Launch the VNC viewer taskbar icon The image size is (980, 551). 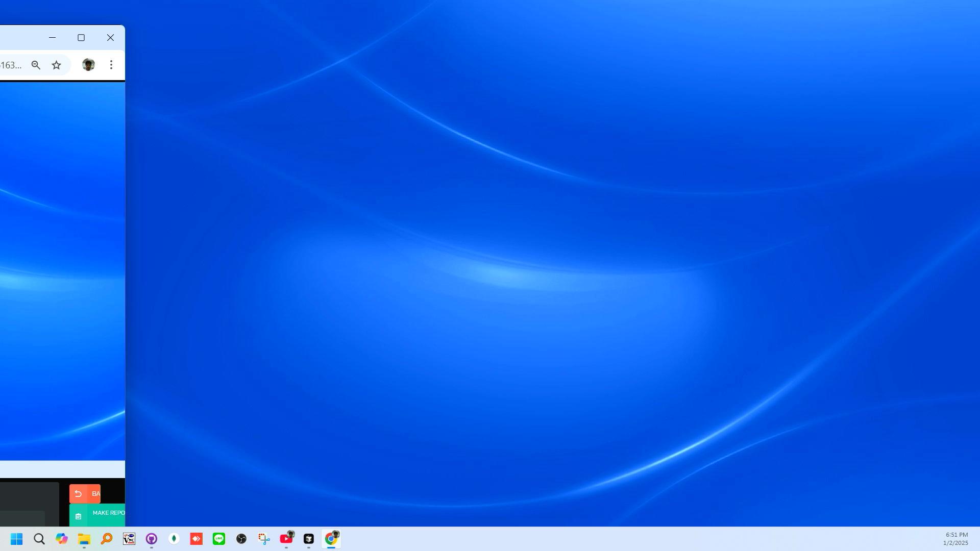point(129,539)
